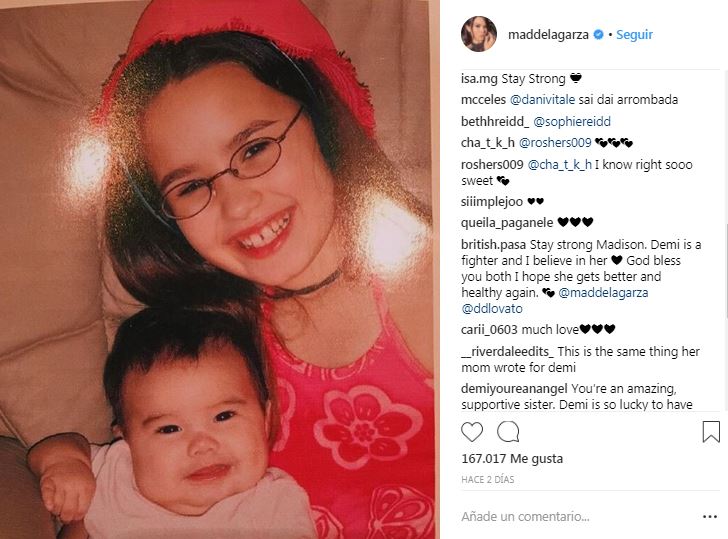Viewport: 728px width, 539px height.
Task: Open the @roshers009 mention link
Action: click(x=555, y=143)
